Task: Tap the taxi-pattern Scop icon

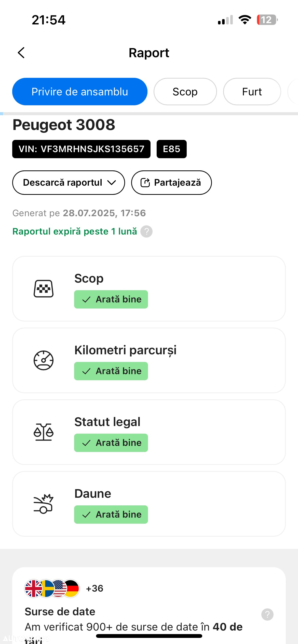Action: [44, 289]
